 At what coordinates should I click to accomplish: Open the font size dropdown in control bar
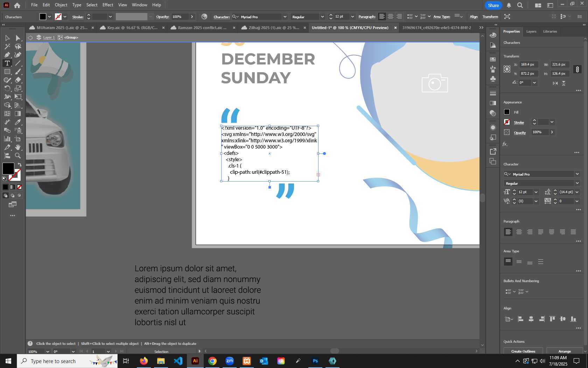(352, 16)
